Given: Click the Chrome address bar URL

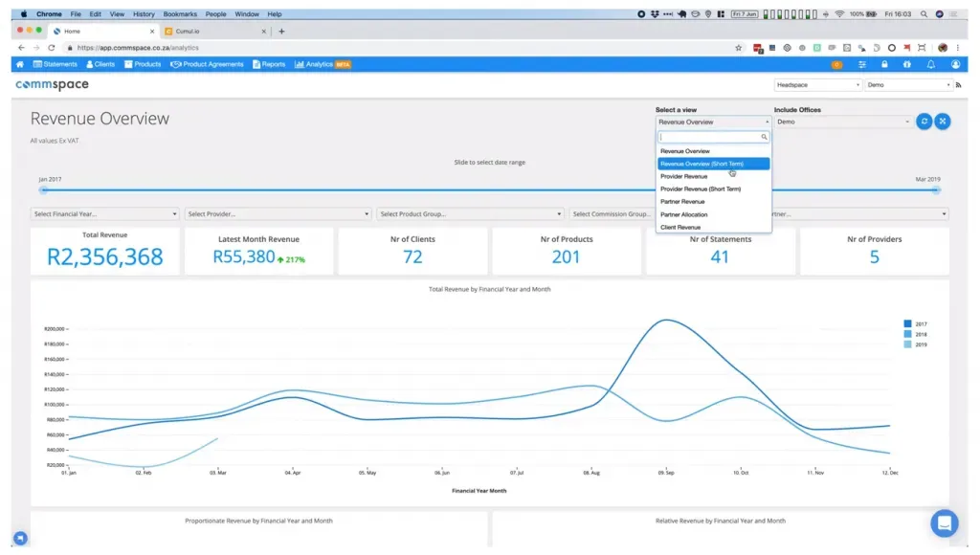Looking at the screenshot, I should pos(138,48).
